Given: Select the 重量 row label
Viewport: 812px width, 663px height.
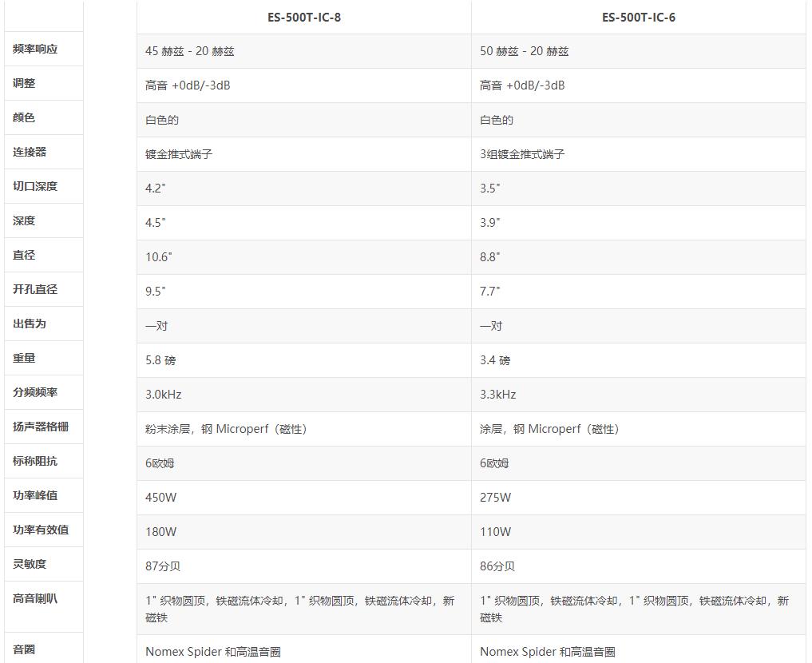Looking at the screenshot, I should 24,358.
